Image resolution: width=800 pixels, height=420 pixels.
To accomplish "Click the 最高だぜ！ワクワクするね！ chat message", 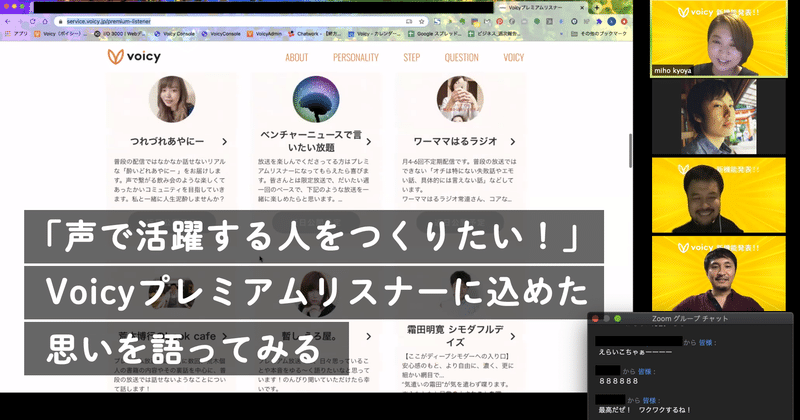I will click(x=645, y=410).
